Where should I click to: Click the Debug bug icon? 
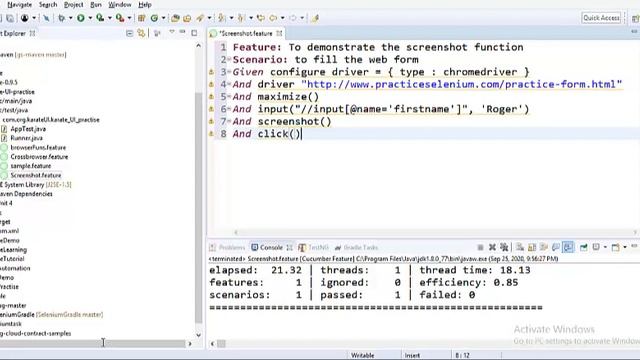[62, 18]
